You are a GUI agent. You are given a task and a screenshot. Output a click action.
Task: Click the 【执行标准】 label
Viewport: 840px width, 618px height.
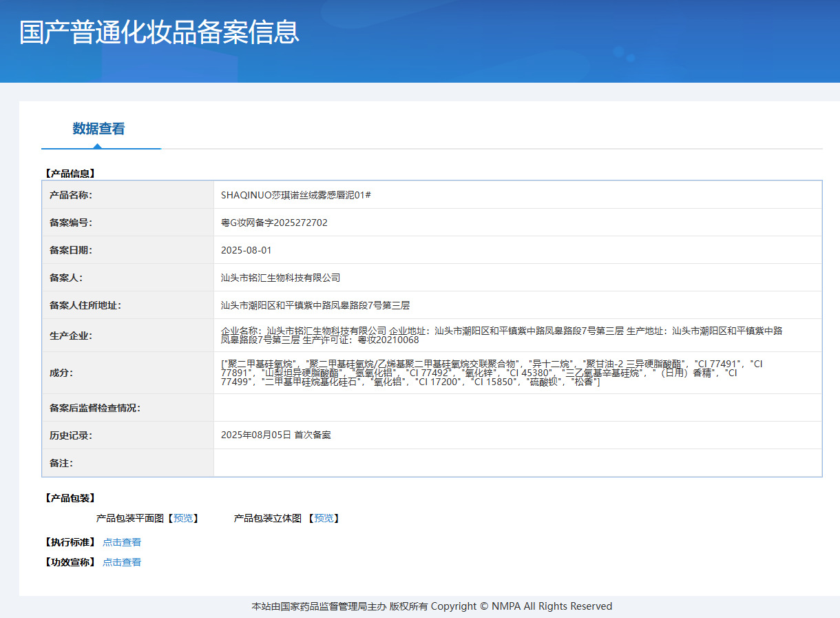(x=69, y=542)
